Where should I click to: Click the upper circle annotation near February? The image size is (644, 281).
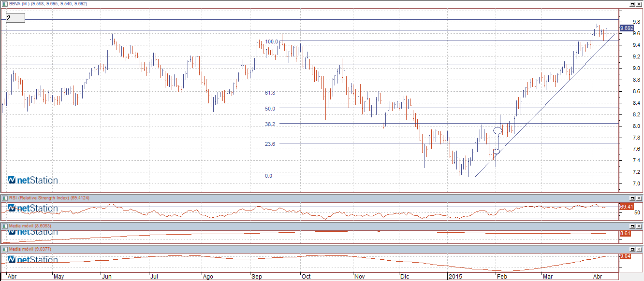point(498,130)
